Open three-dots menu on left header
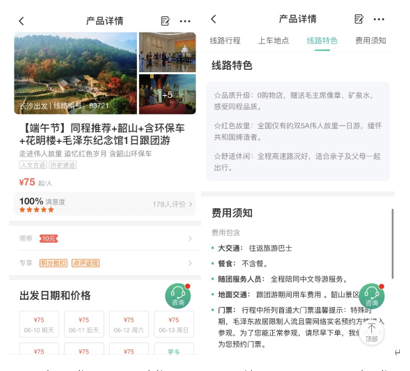 [185, 21]
